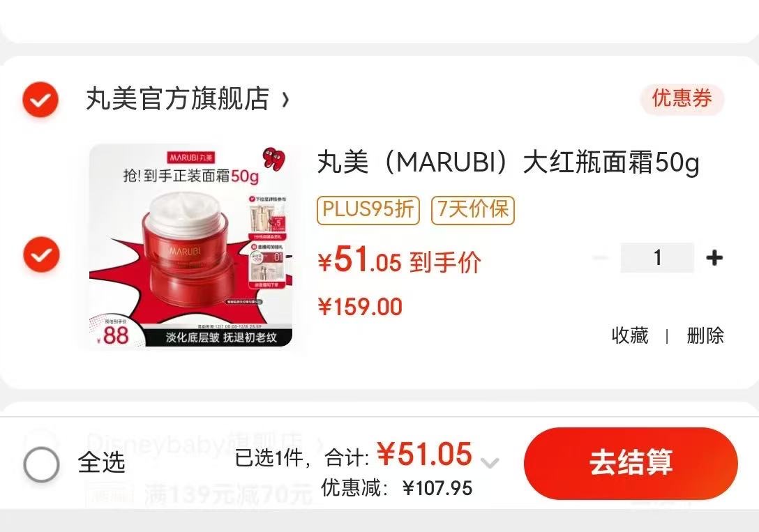
Task: Uncheck the 丸美官方旗舰店 store checkbox
Action: (40, 100)
